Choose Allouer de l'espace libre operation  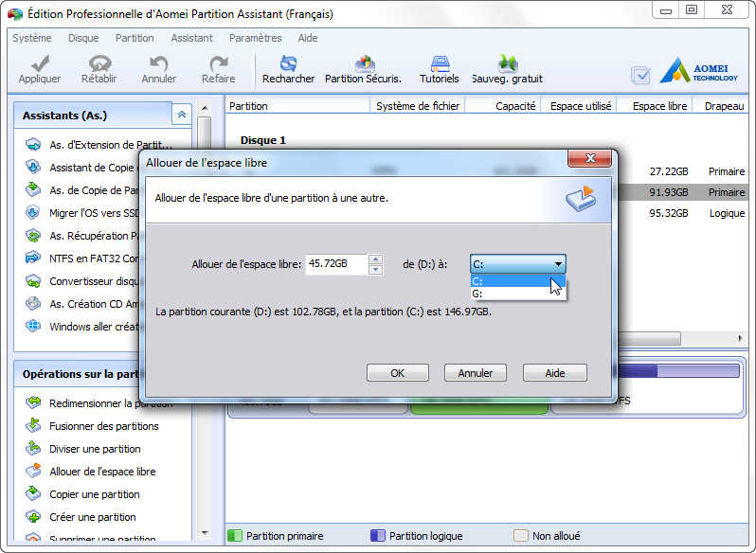point(90,472)
